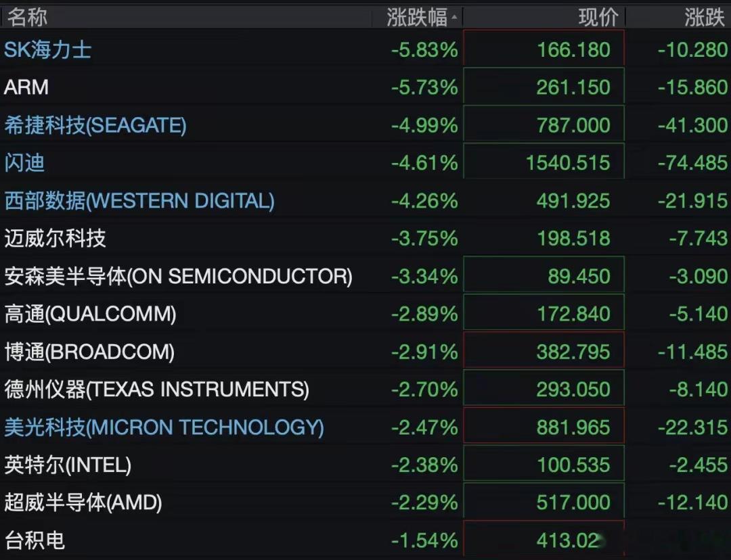
Task: Select the 台积电 row
Action: [x=365, y=540]
